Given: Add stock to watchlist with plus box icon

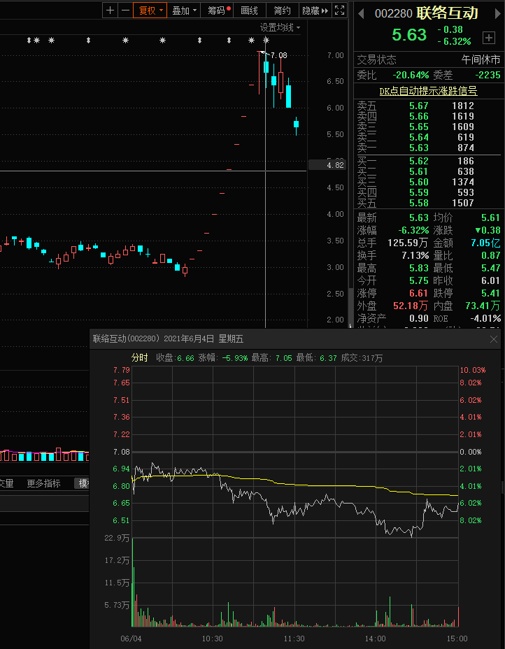Looking at the screenshot, I should [x=489, y=38].
